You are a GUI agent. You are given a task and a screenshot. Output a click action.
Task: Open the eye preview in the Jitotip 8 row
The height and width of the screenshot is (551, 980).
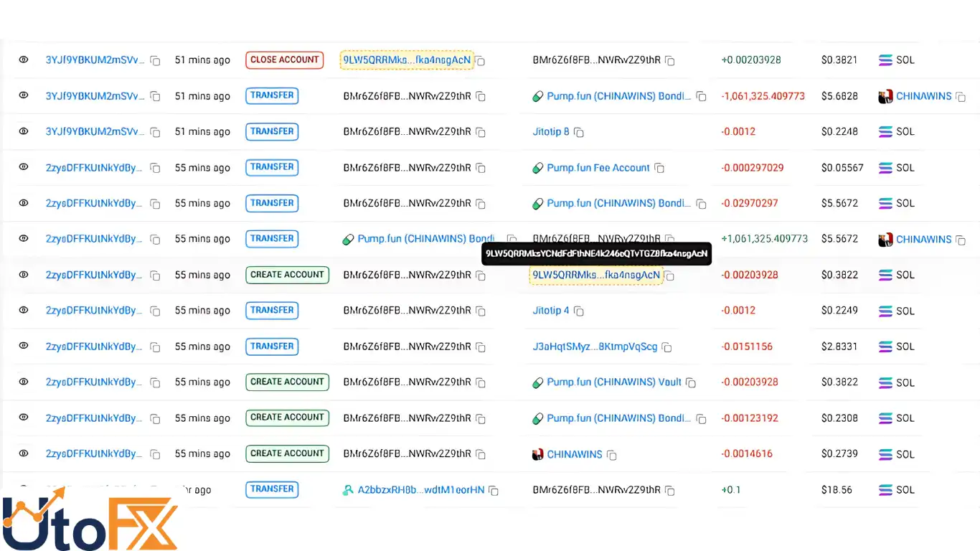pyautogui.click(x=24, y=131)
